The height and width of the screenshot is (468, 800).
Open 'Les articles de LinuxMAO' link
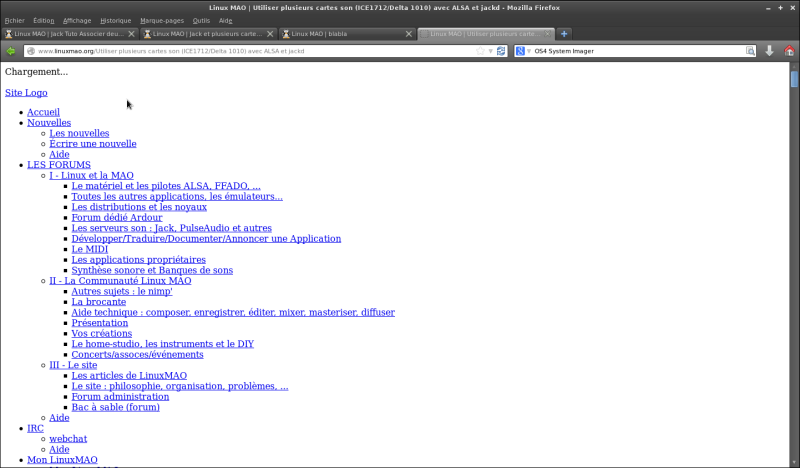point(129,376)
